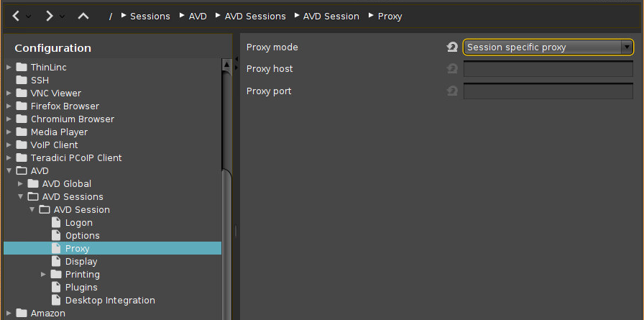Viewport: 644px width, 320px height.
Task: Reset Proxy mode to default icon
Action: 452,47
